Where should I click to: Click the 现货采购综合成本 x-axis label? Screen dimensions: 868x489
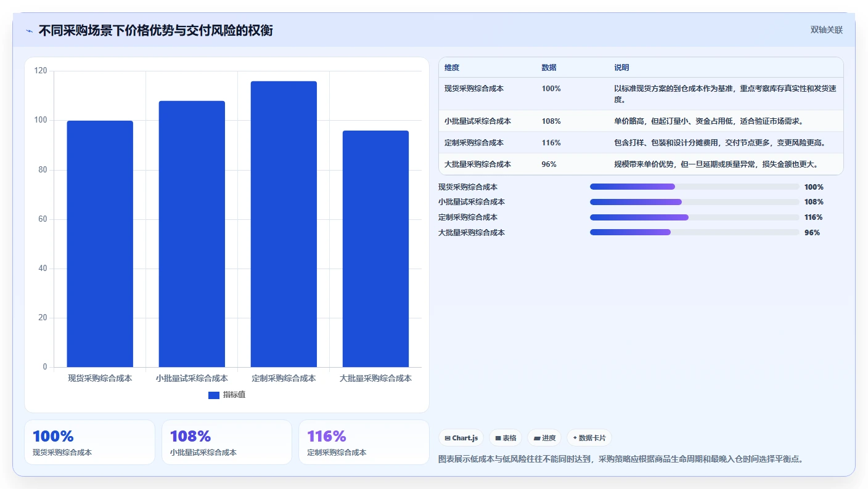pyautogui.click(x=100, y=378)
